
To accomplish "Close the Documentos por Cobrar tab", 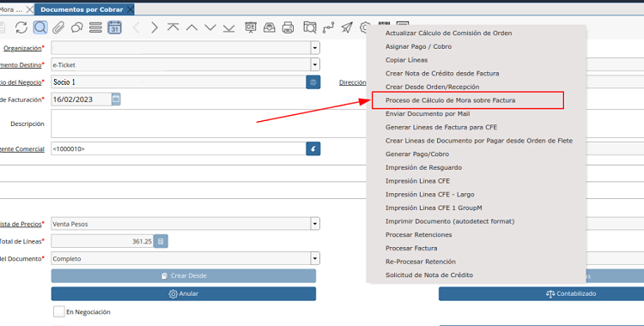I will click(x=131, y=9).
